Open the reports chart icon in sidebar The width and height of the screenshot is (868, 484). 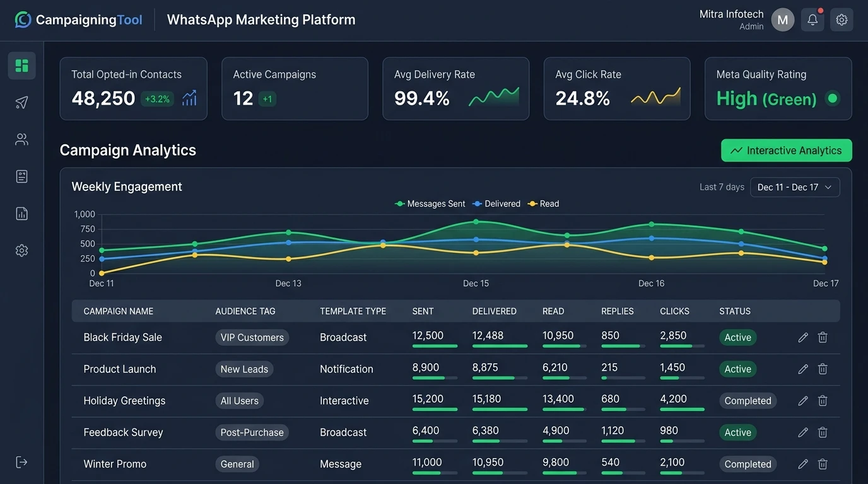[x=22, y=214]
